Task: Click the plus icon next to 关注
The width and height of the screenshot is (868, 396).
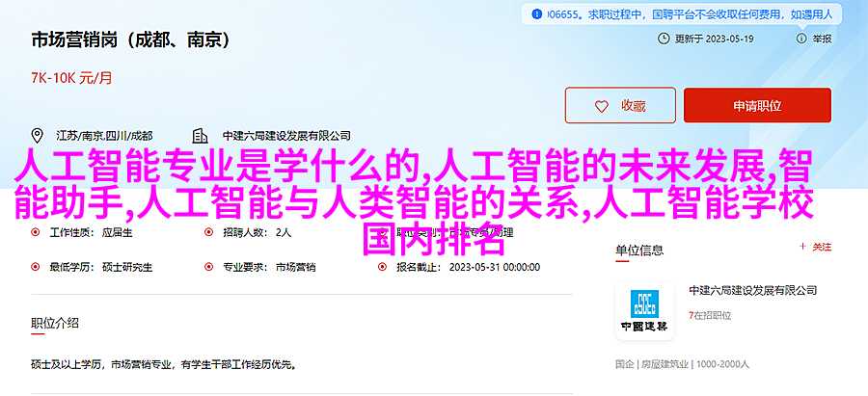Action: click(802, 247)
